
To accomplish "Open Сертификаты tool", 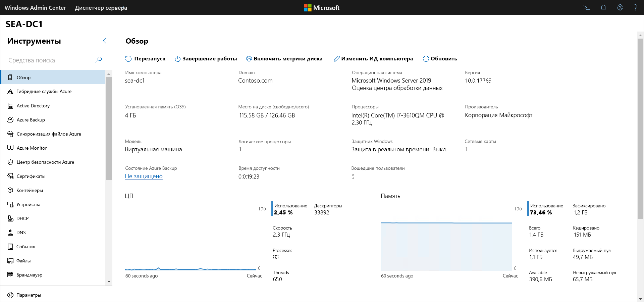I will [53, 176].
